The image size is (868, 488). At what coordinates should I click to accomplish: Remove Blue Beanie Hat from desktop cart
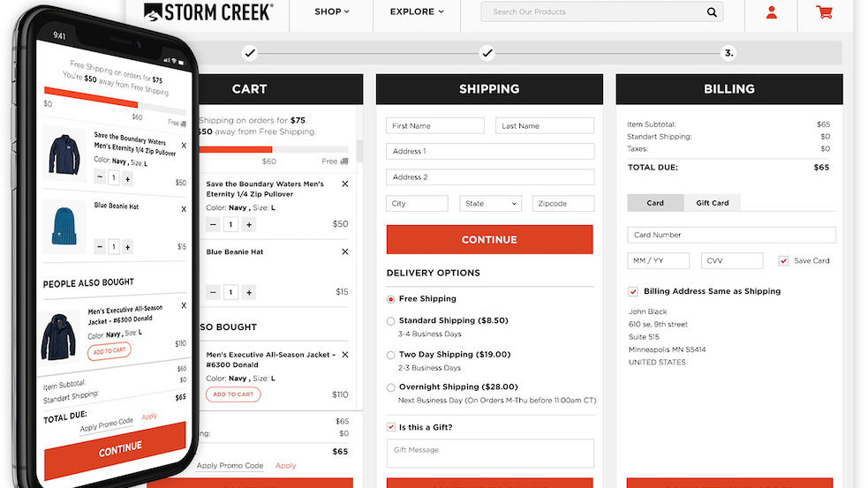click(x=345, y=252)
